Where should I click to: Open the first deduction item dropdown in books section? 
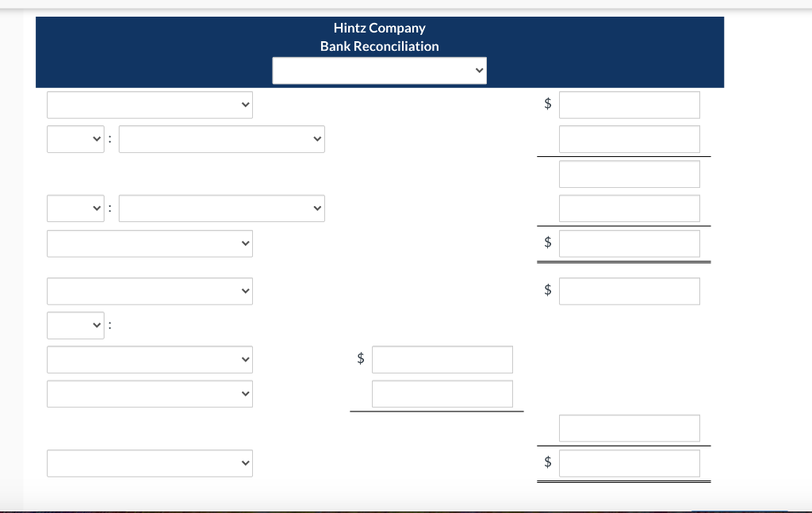[149, 359]
